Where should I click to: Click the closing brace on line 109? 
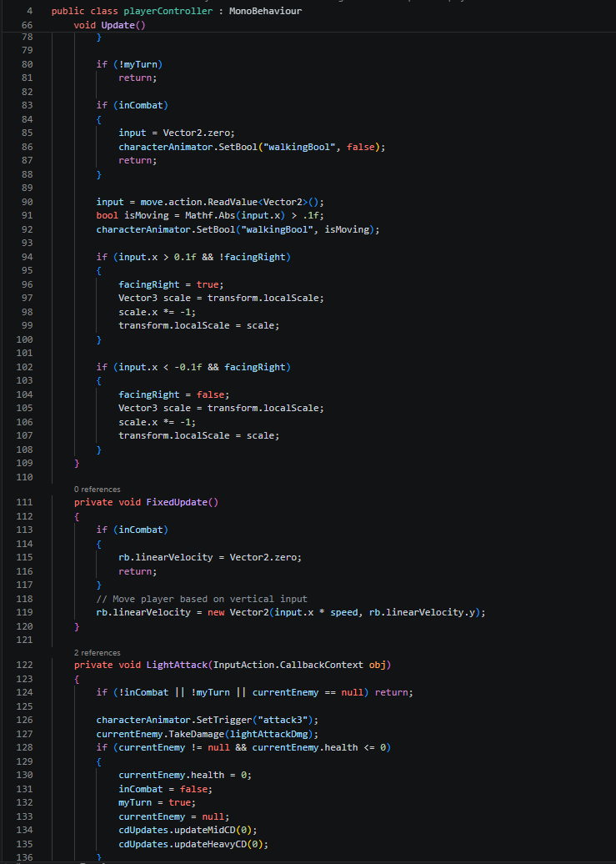tap(77, 464)
